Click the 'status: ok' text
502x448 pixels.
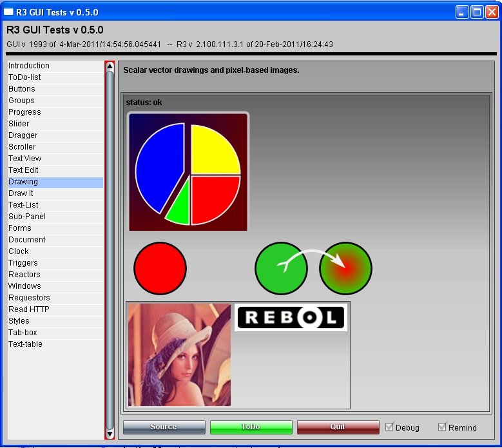pyautogui.click(x=144, y=102)
